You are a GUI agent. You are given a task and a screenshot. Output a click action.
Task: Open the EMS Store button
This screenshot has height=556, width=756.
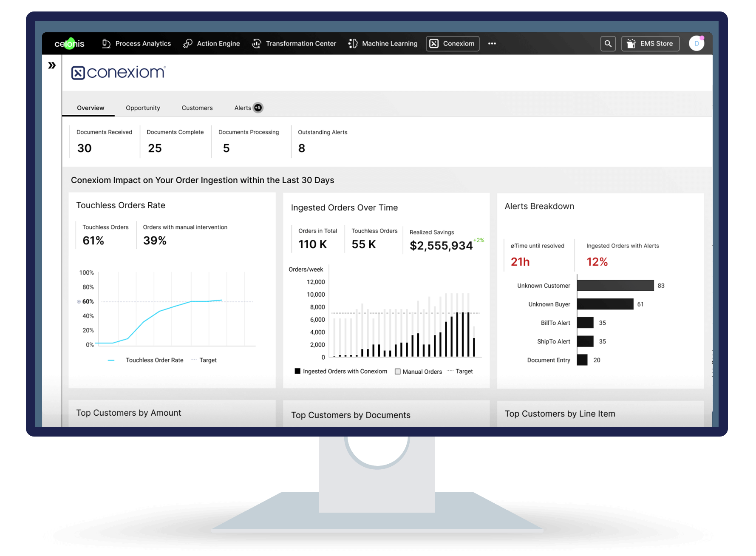(650, 43)
